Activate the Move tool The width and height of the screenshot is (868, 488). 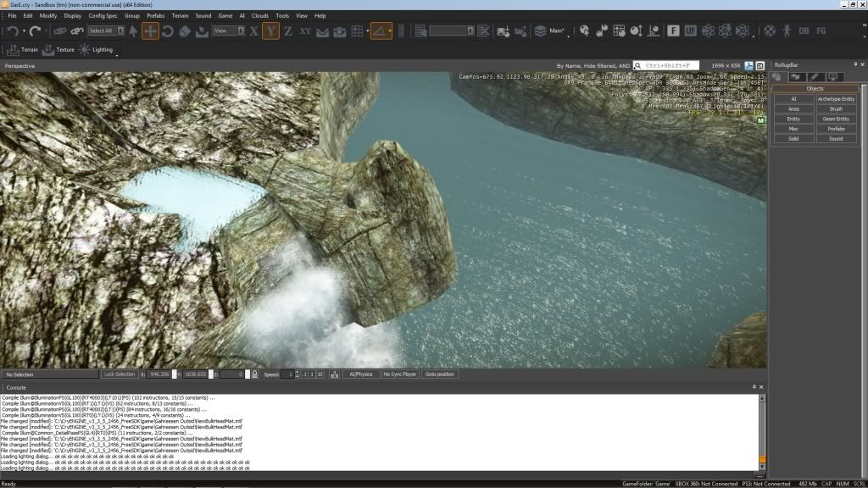[x=150, y=31]
